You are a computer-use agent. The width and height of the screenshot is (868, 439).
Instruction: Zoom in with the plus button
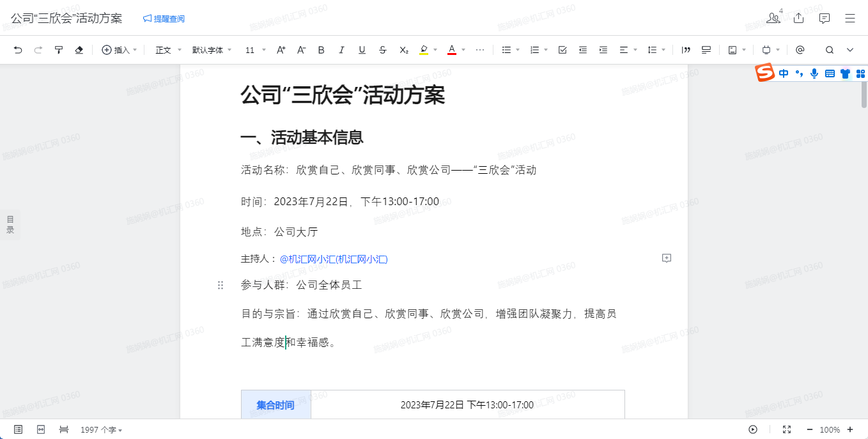coord(850,429)
